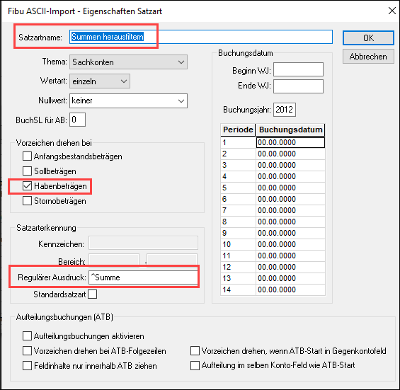Select Buchungsdatum cell for period 9

[x=290, y=233]
